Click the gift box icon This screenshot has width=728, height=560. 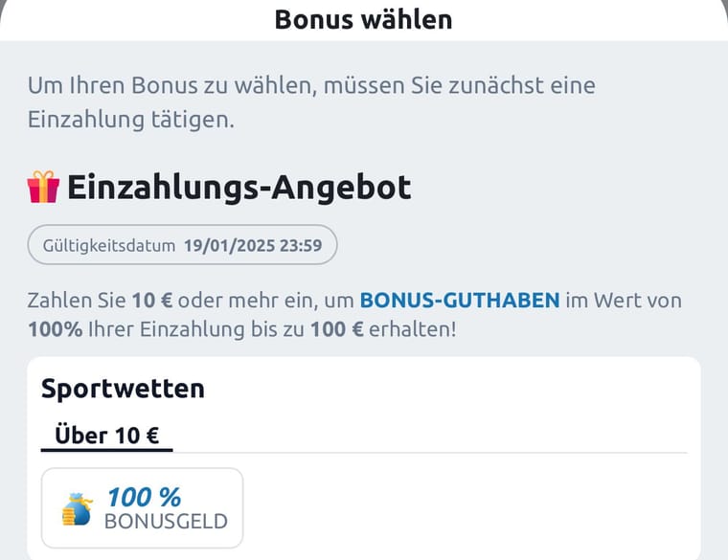(43, 187)
